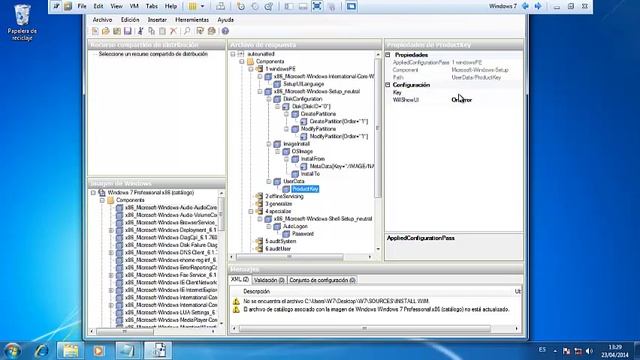Screen dimensions: 640x360
Task: Select the Password tree item under AutoLogon
Action: click(x=303, y=234)
